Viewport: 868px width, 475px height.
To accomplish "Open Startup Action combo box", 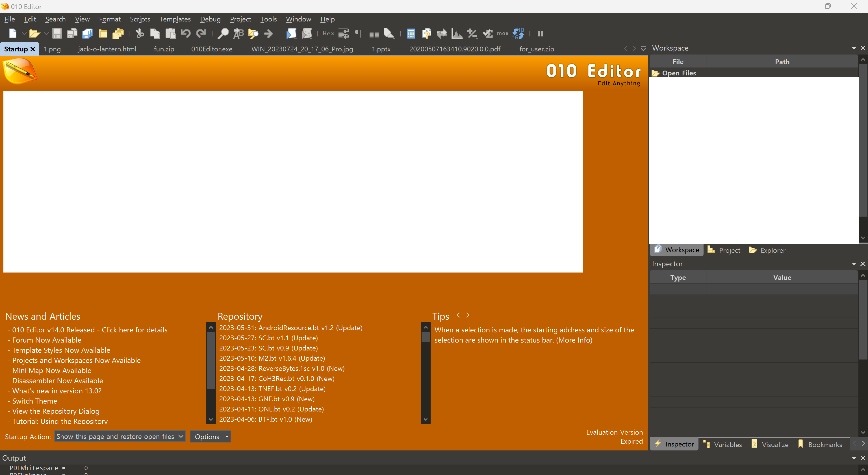I will click(120, 436).
